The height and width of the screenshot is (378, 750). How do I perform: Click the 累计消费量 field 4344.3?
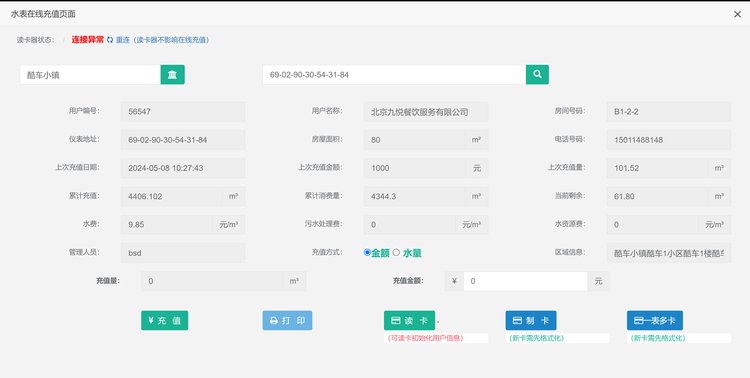point(414,196)
